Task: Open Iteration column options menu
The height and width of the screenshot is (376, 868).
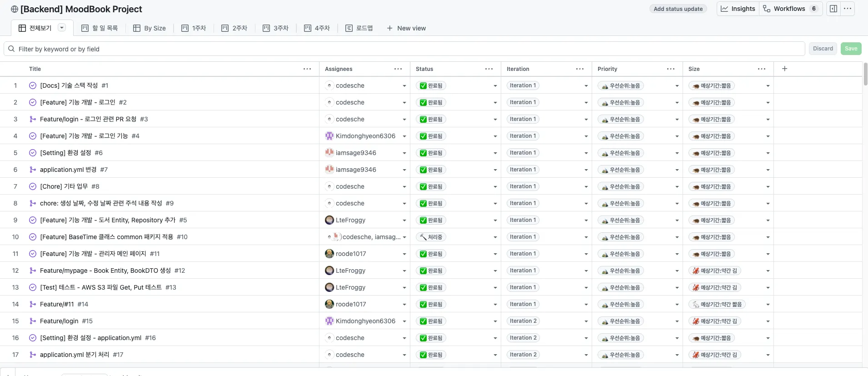Action: tap(580, 69)
